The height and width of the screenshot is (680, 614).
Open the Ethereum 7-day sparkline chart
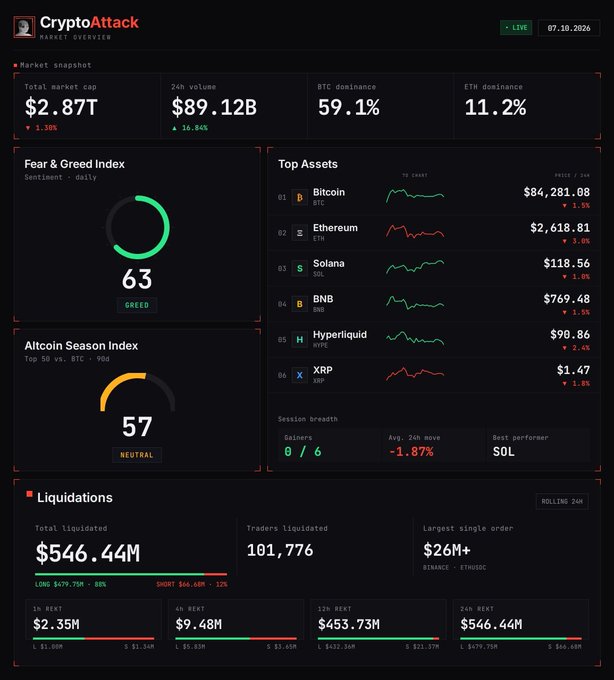click(x=415, y=231)
